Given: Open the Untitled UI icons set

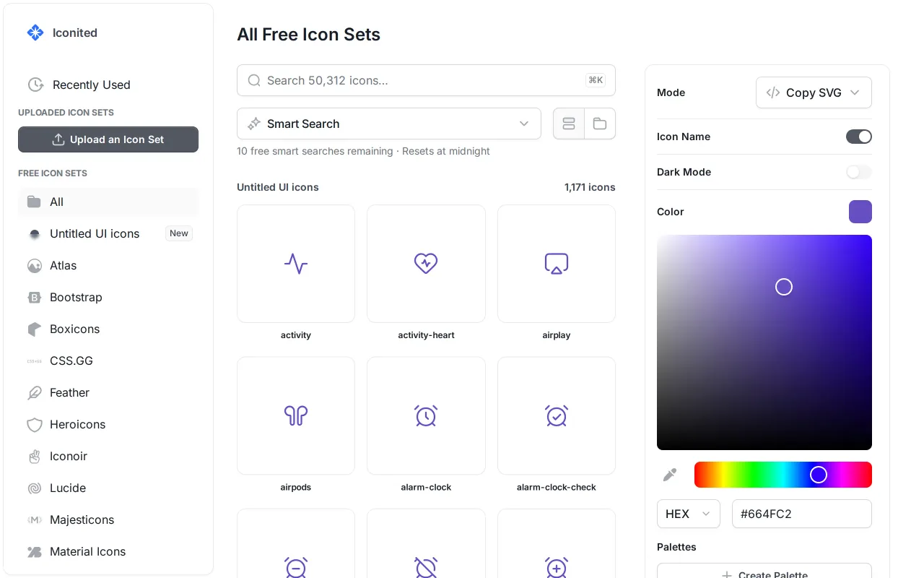Looking at the screenshot, I should pos(108,233).
